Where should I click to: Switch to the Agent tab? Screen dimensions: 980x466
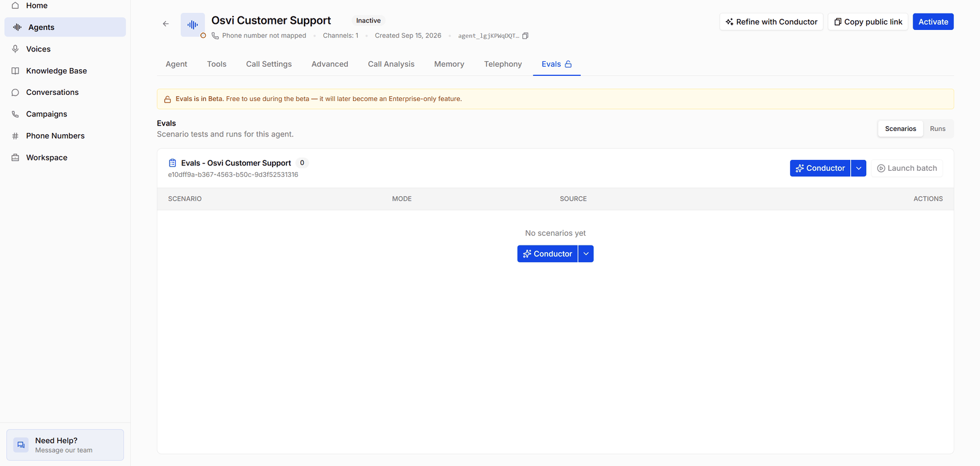click(176, 64)
